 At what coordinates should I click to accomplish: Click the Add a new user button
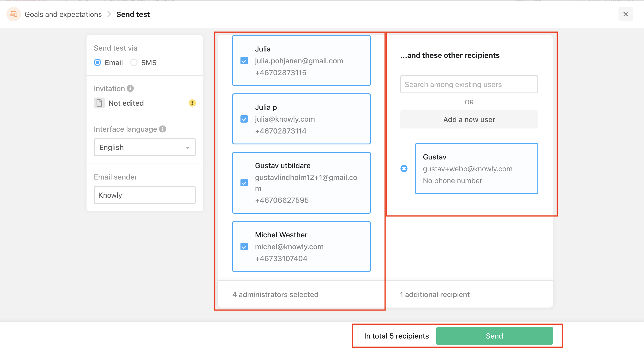(x=469, y=119)
